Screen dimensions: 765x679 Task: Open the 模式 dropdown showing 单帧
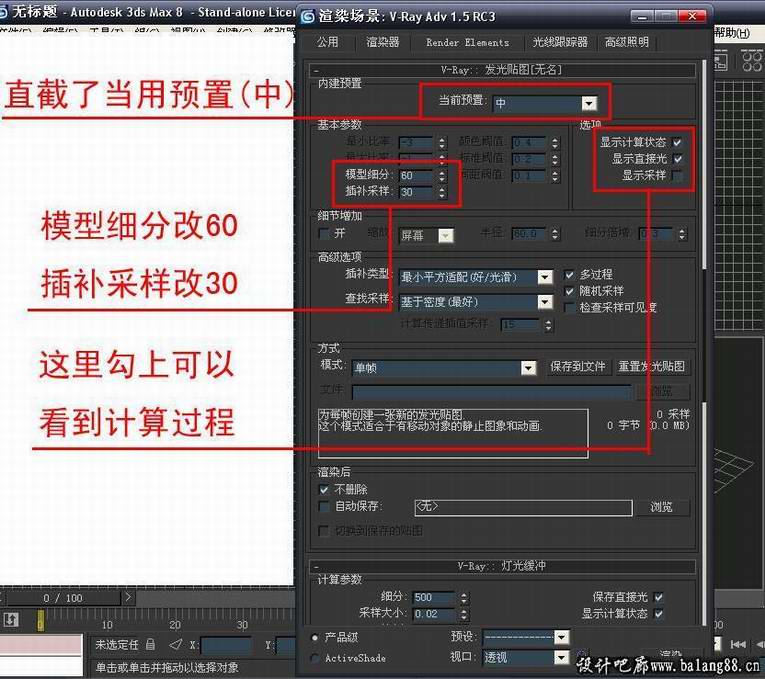click(528, 367)
